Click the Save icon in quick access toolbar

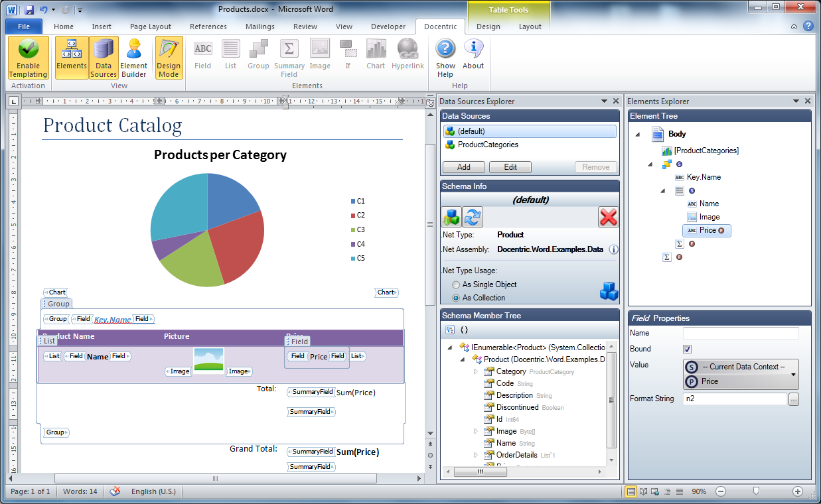tap(29, 10)
